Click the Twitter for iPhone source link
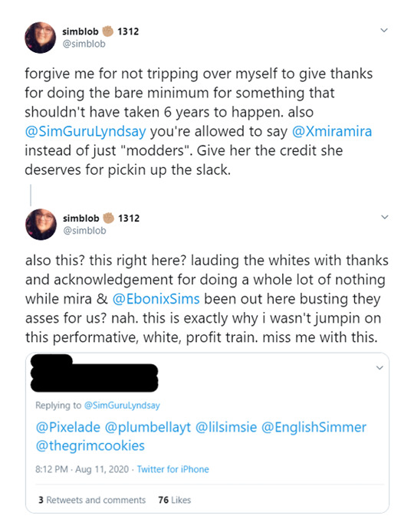 pyautogui.click(x=173, y=469)
